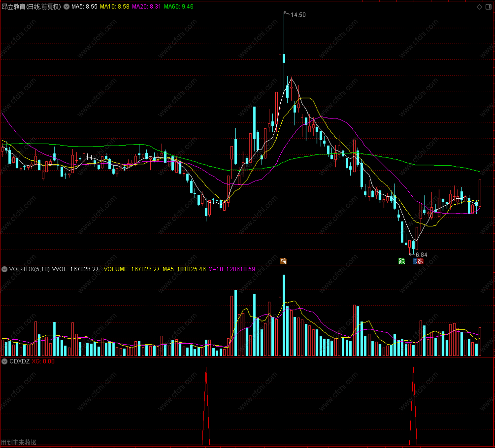The width and height of the screenshot is (495, 448).
Task: Open the VOL-TDX indicator dropdown arrow
Action: pos(5,269)
